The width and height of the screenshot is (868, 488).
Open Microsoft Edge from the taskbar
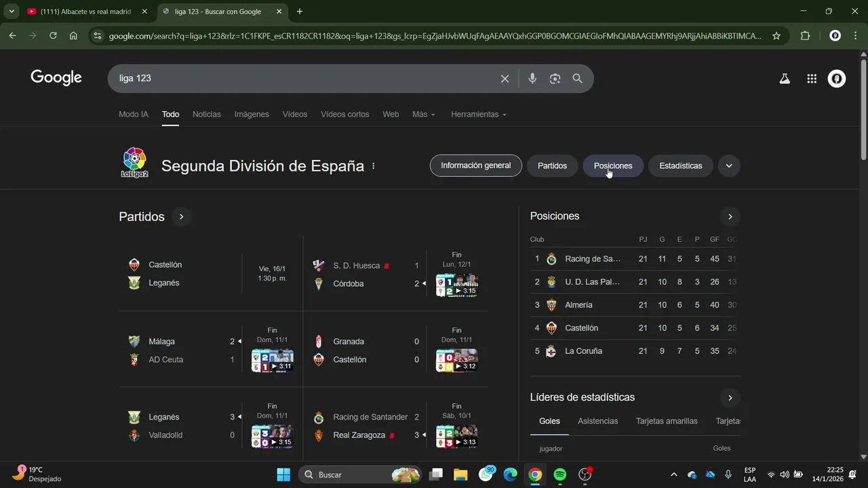pos(511,474)
